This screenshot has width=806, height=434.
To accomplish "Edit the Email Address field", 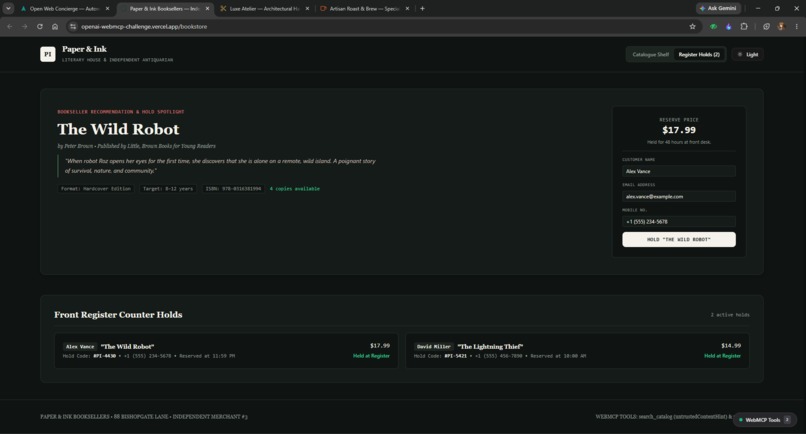I will tap(679, 196).
